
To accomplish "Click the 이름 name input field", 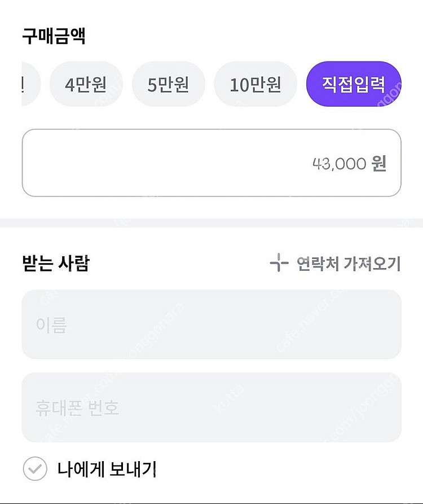I will pyautogui.click(x=211, y=325).
